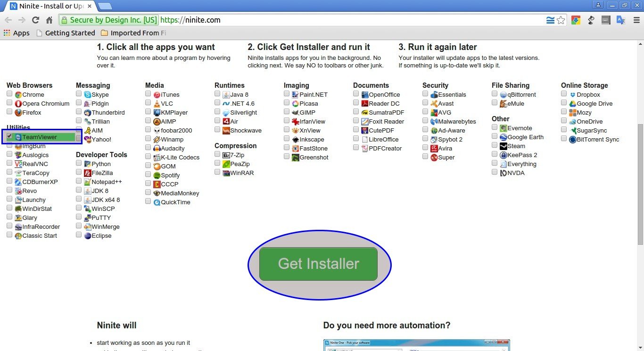Click the Steam icon under Other

504,146
